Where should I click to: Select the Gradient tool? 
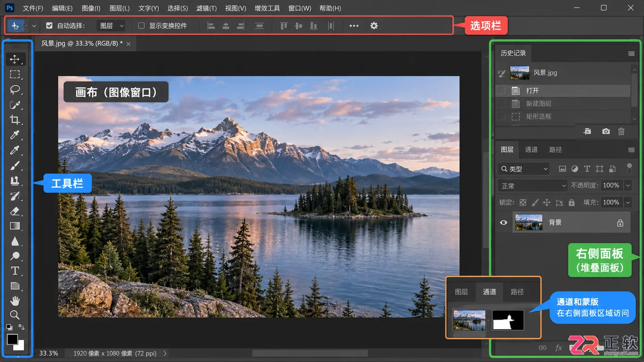coord(15,226)
